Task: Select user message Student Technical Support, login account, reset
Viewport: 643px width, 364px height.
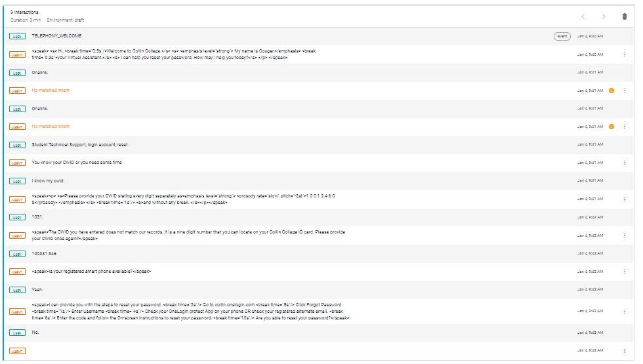Action: pyautogui.click(x=80, y=145)
